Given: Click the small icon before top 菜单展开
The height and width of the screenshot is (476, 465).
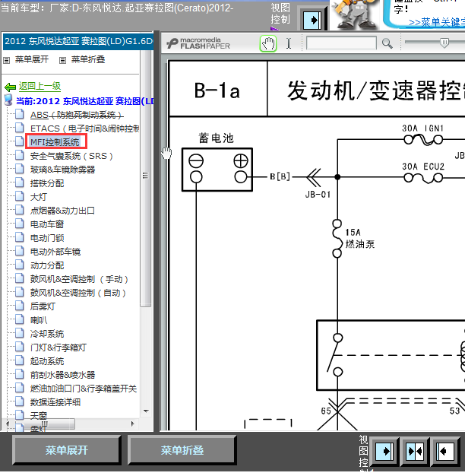Looking at the screenshot, I should pos(6,60).
